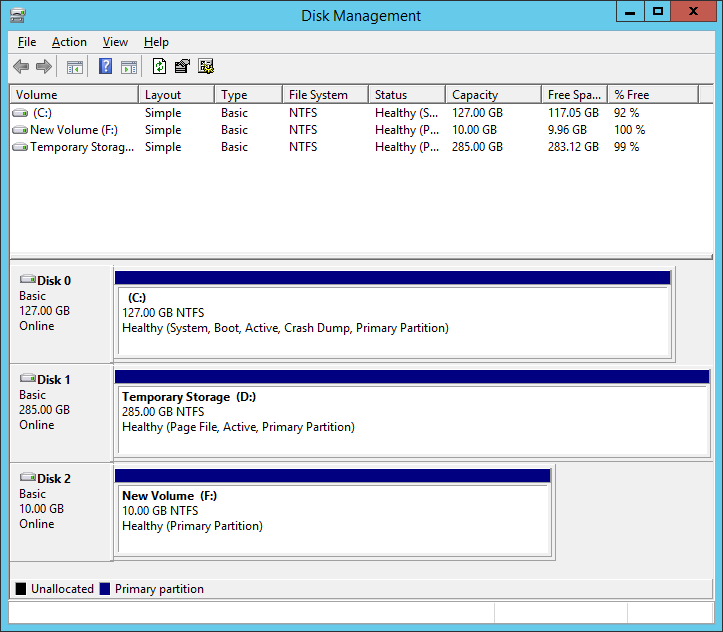Click the Disk 1 drive icon

point(28,378)
